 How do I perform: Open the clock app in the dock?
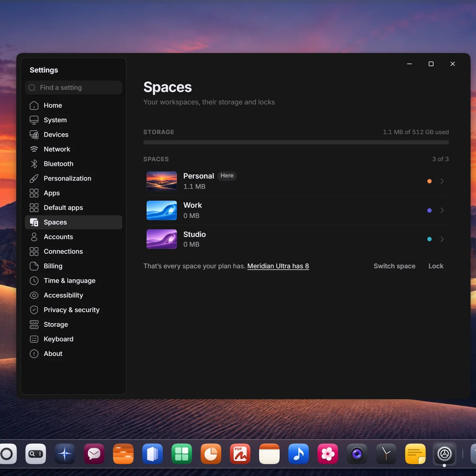[x=386, y=454]
